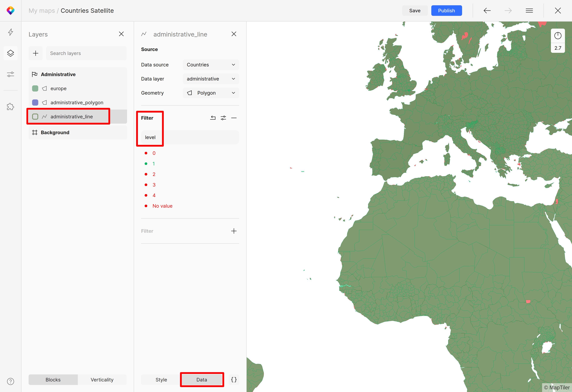
Task: Switch to the Data tab
Action: click(201, 379)
